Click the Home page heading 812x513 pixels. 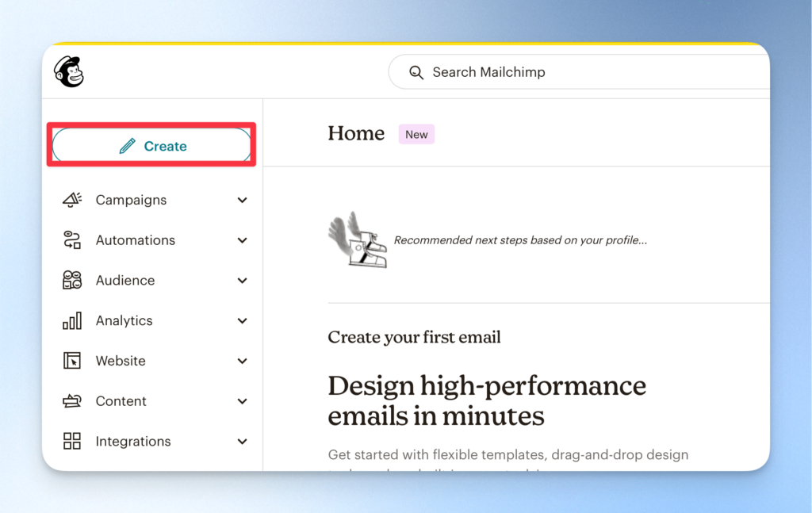(x=356, y=133)
